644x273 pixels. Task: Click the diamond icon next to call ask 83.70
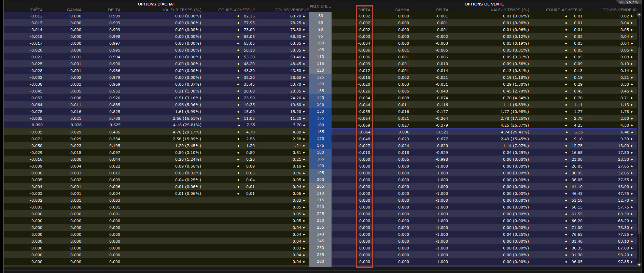pyautogui.click(x=304, y=16)
